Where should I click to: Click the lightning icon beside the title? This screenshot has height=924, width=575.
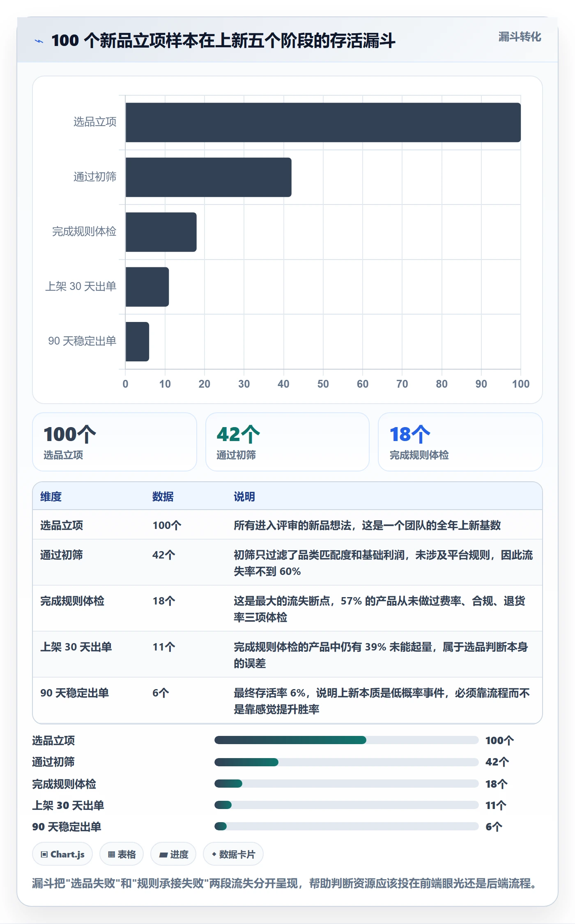pyautogui.click(x=39, y=41)
